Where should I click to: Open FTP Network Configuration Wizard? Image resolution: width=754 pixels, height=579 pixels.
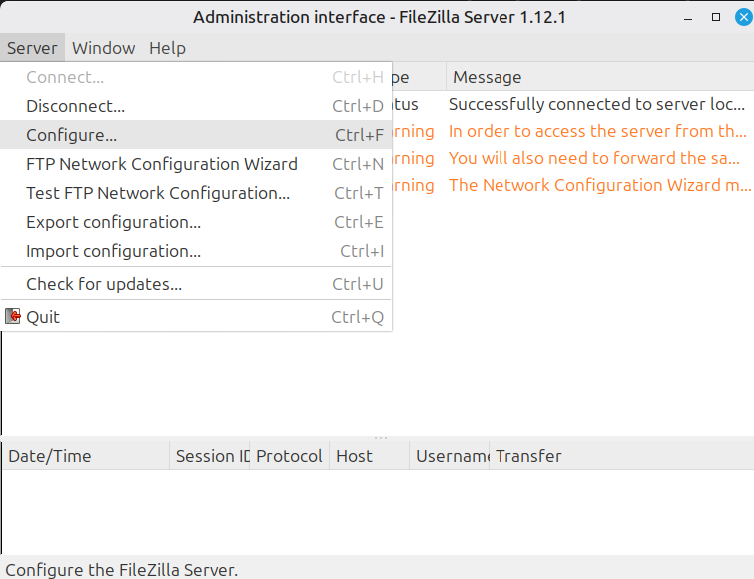[161, 164]
